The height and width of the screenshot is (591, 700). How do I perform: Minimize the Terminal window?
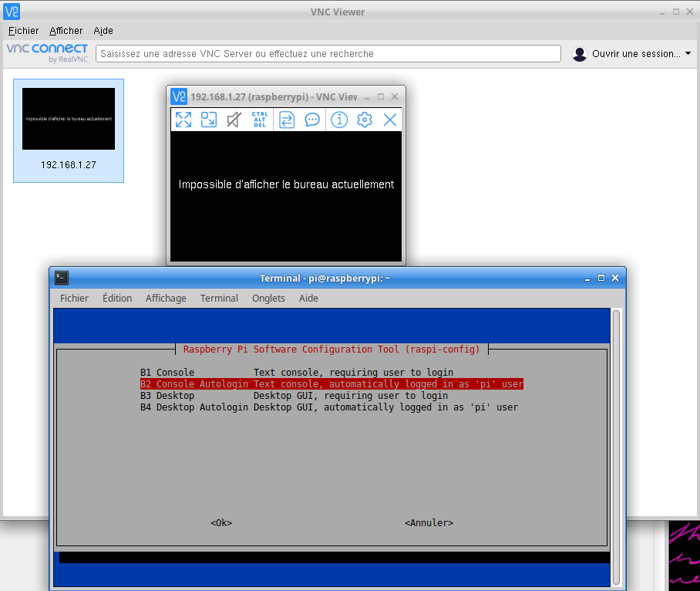click(587, 279)
